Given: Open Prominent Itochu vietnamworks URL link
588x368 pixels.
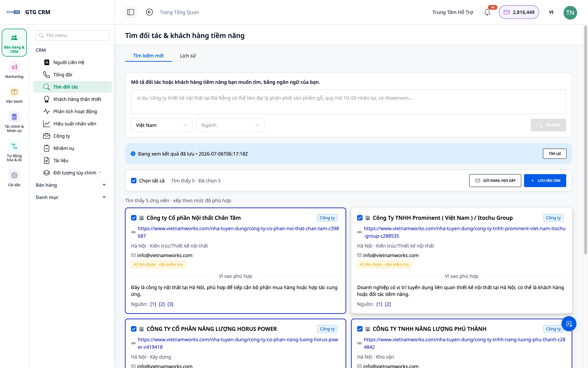Looking at the screenshot, I should pos(465,232).
